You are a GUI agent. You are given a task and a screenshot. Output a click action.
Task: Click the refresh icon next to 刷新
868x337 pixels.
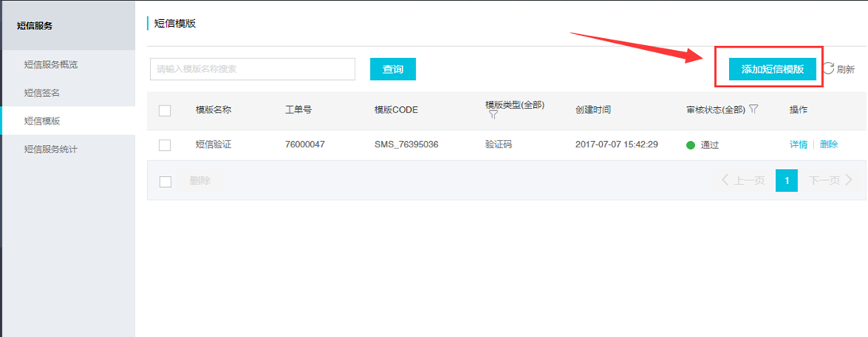(828, 69)
